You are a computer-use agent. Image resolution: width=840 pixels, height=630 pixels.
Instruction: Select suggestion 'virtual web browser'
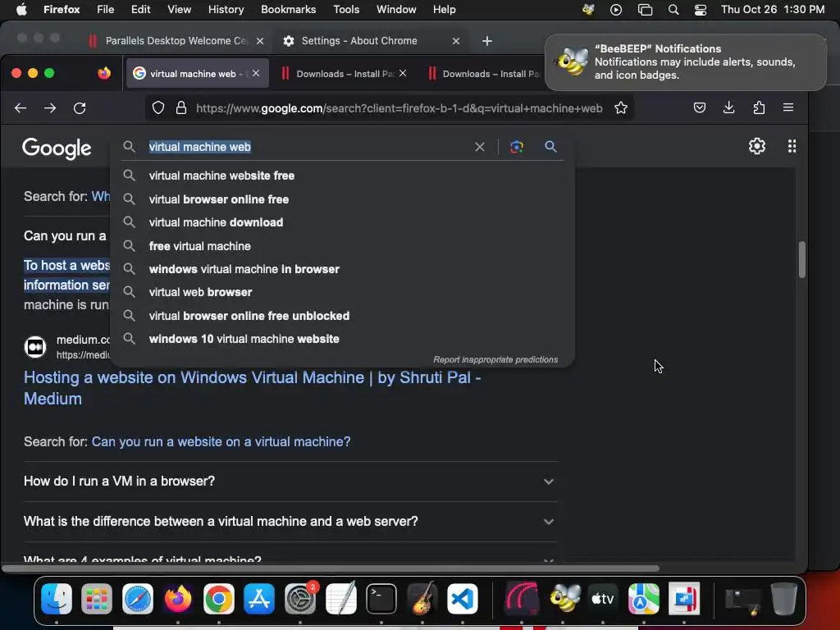pos(342,292)
